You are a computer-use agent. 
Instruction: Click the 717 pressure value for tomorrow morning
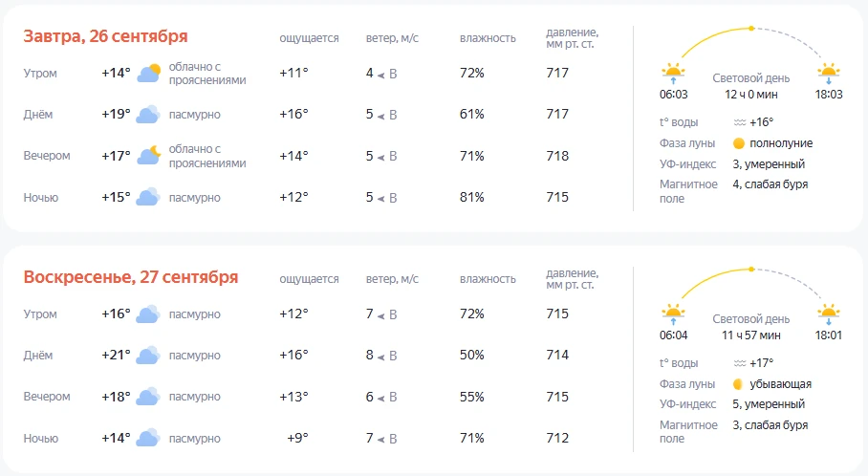point(557,73)
